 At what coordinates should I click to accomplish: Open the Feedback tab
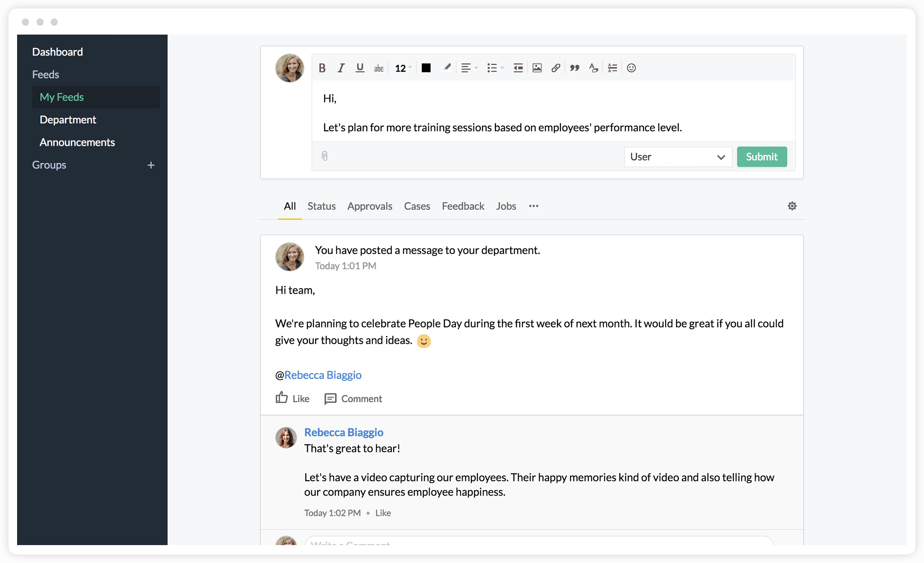[x=463, y=206]
